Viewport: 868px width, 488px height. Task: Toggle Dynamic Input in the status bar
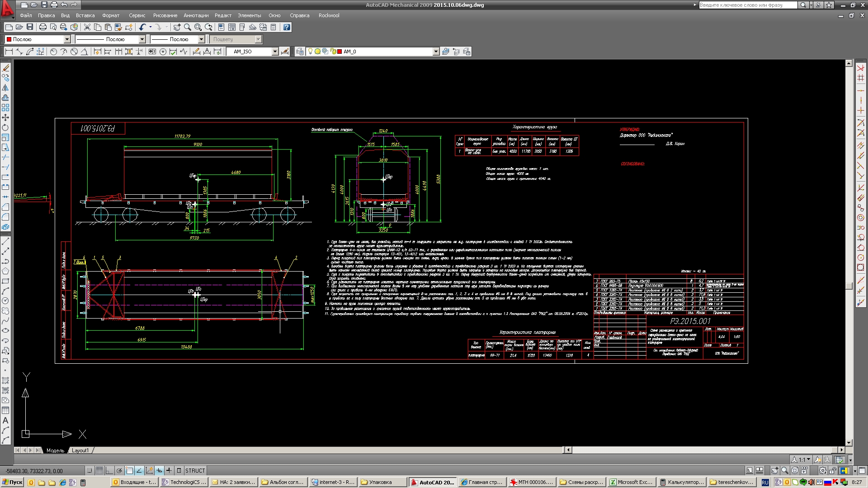(159, 470)
